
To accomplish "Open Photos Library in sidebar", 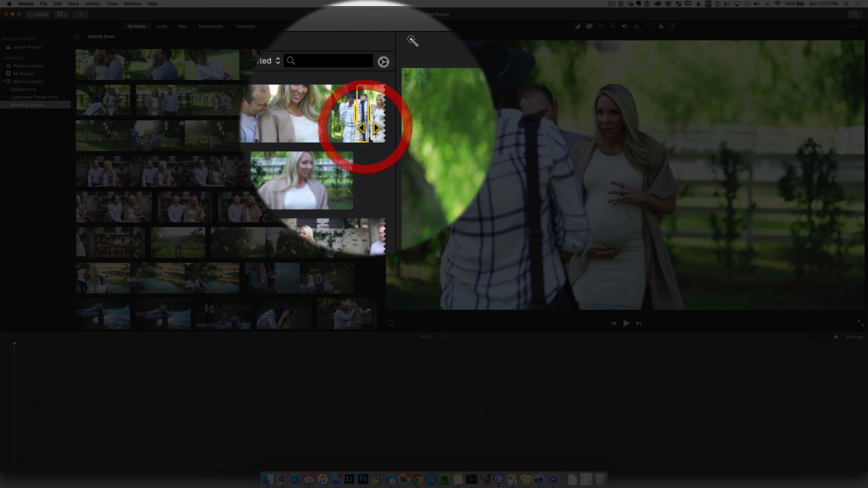I will [x=28, y=66].
